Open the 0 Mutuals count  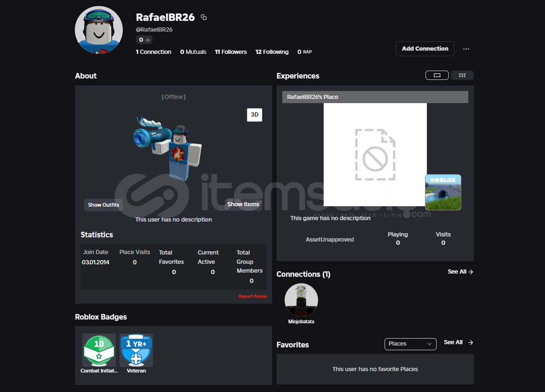(x=193, y=52)
